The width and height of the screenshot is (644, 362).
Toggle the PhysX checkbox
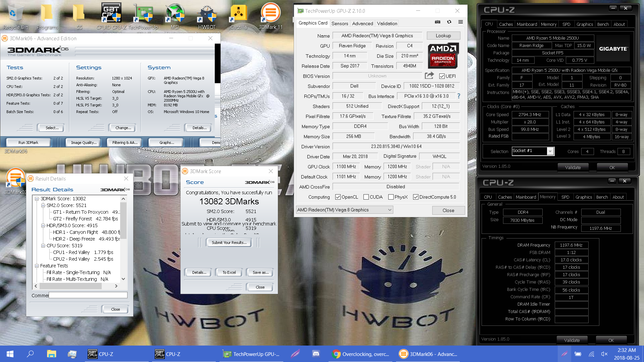[x=391, y=197]
